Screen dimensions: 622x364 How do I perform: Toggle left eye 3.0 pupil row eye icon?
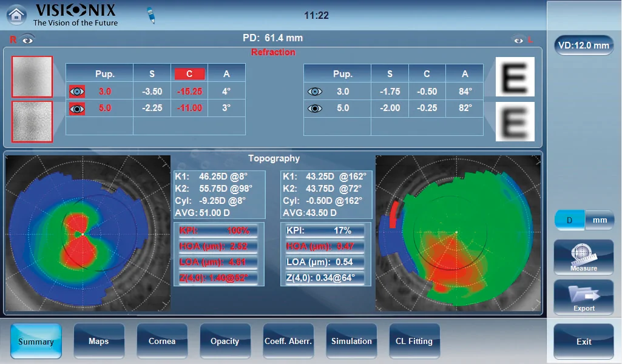tap(314, 92)
